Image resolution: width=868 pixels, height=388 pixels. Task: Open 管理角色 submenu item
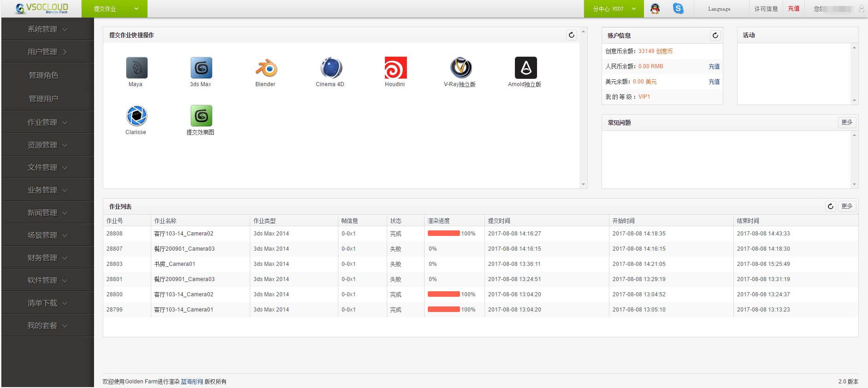tap(44, 75)
